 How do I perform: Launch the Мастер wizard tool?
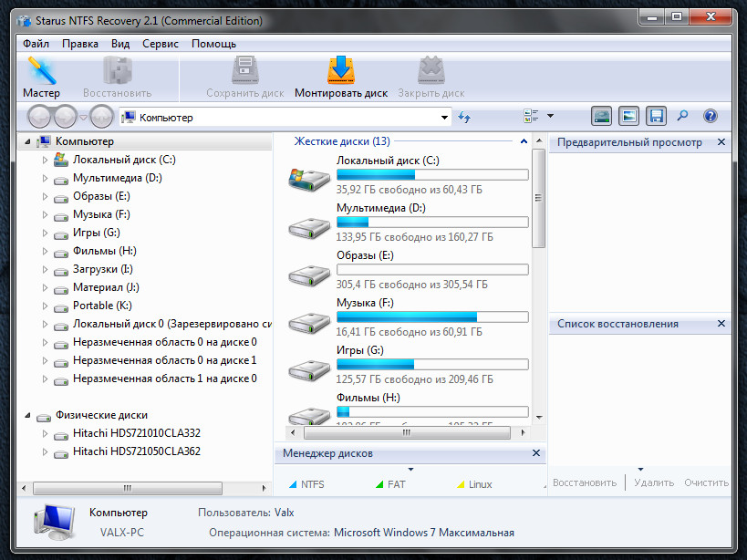41,78
